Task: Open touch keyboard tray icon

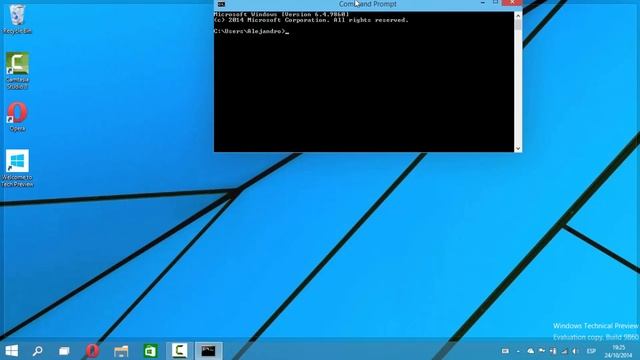Action: click(505, 351)
